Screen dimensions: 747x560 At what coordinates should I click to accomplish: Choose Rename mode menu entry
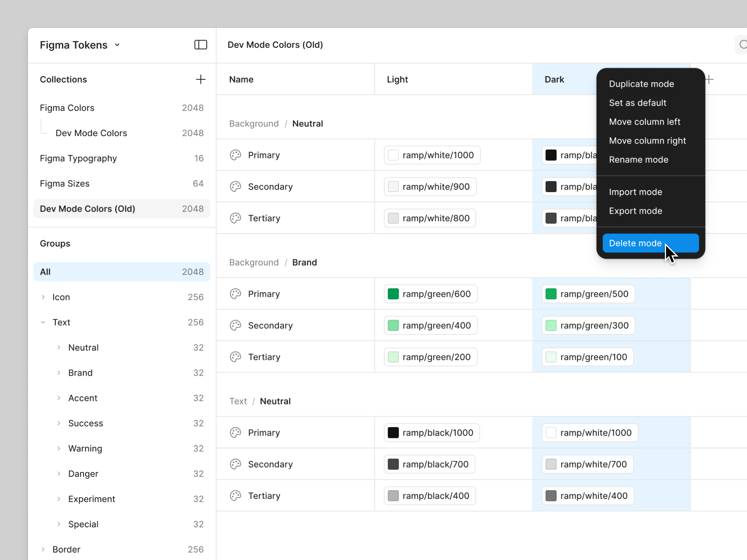coord(638,159)
